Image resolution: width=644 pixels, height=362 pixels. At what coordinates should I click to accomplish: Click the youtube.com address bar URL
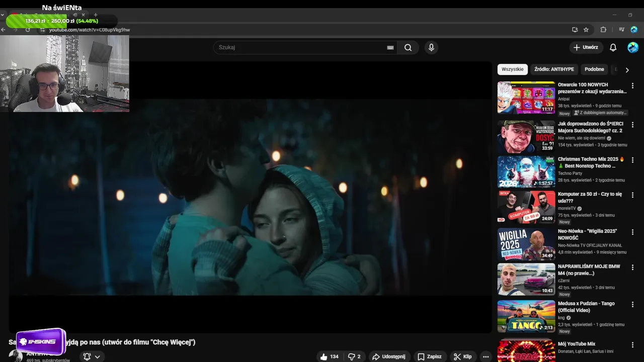[90, 30]
